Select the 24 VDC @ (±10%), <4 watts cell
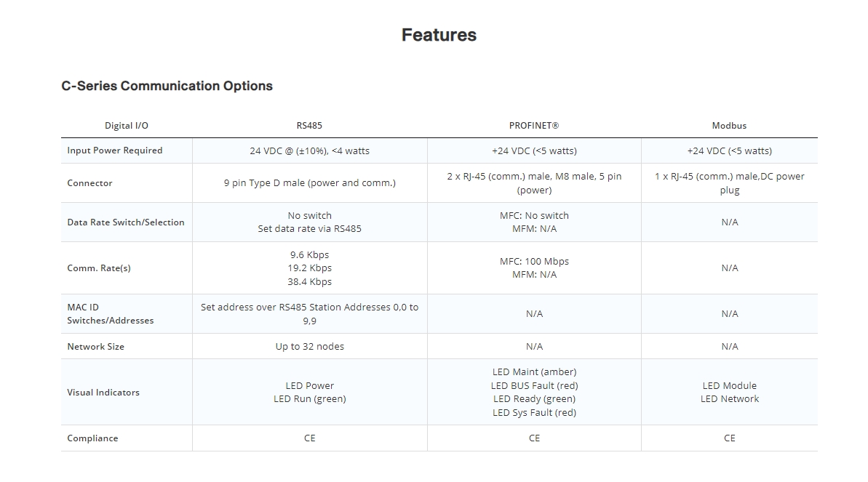868x482 pixels. tap(309, 151)
